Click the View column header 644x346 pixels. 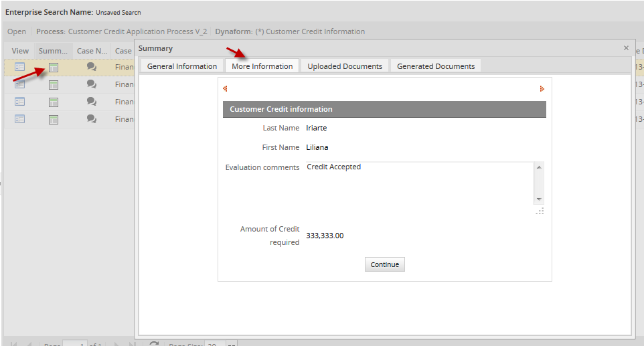tap(20, 51)
